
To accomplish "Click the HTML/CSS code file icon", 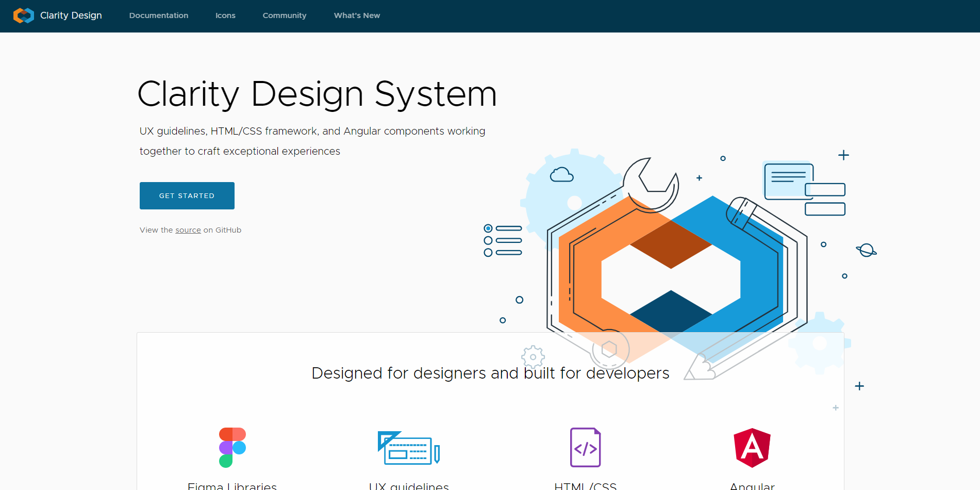I will 585,447.
